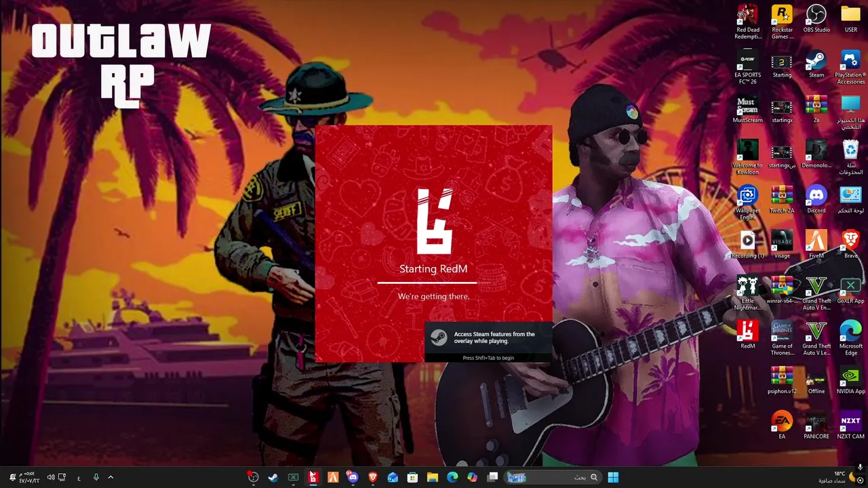Open GoXLR app from the taskbar
Viewport: 868px width, 488px height.
(x=293, y=477)
